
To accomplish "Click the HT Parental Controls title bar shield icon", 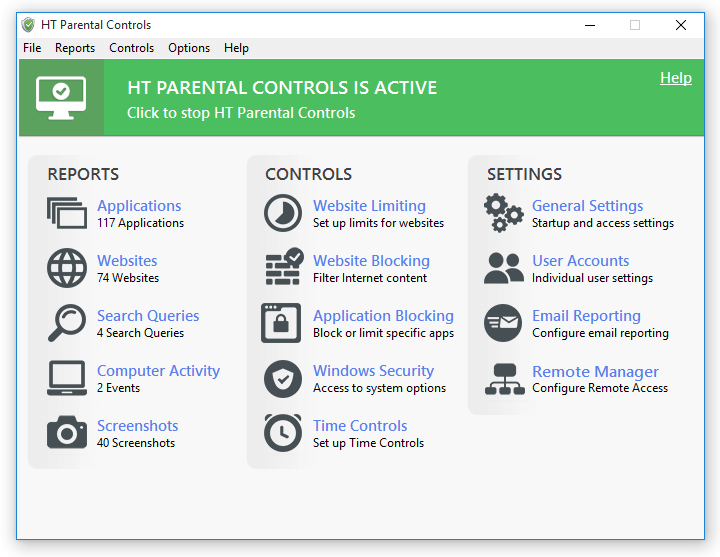I will tap(28, 25).
